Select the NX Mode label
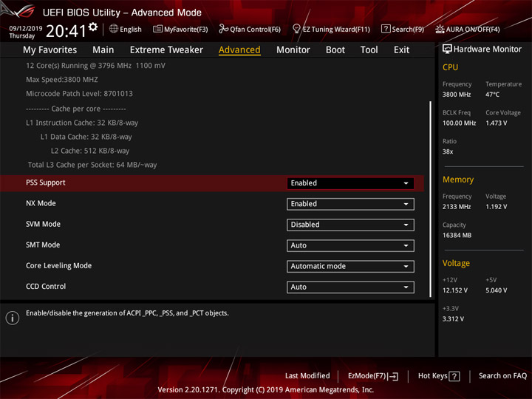Image resolution: width=532 pixels, height=399 pixels. [41, 203]
